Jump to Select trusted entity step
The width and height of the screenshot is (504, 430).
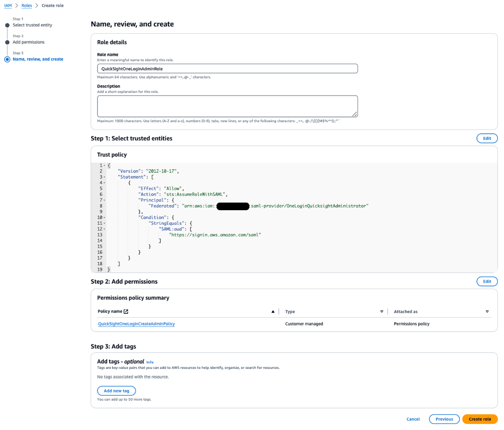[32, 25]
